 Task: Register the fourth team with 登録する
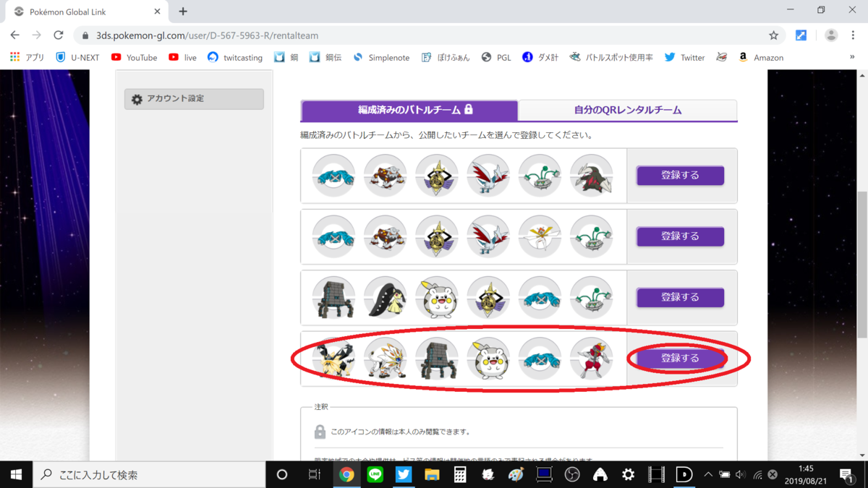680,358
